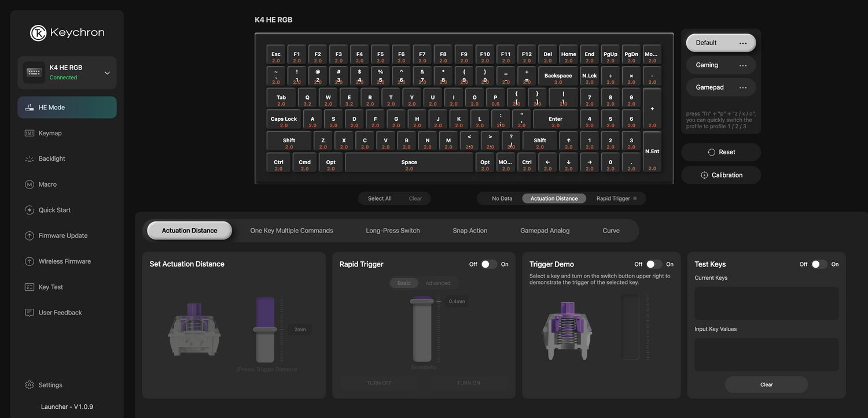868x418 pixels.
Task: Switch to the Gamepad Analog tab
Action: tap(545, 231)
